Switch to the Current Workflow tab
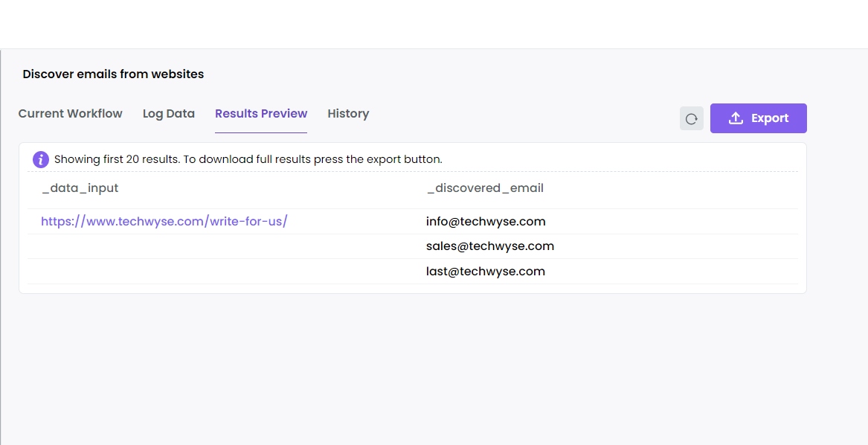Image resolution: width=868 pixels, height=445 pixels. pyautogui.click(x=70, y=113)
